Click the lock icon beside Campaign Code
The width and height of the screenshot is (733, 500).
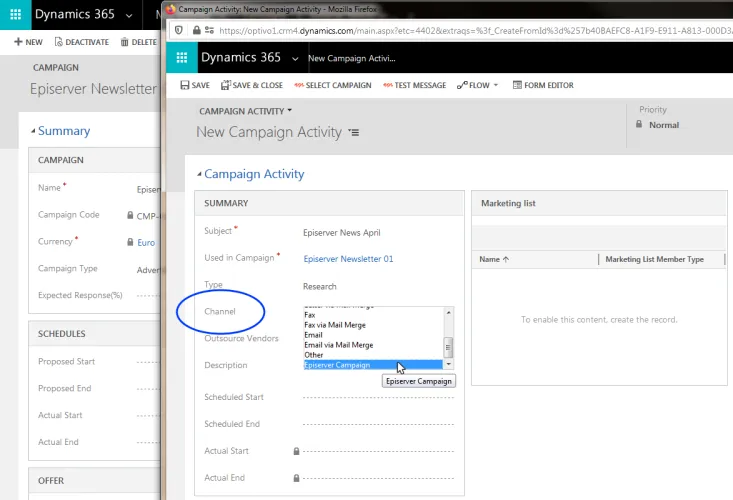point(130,215)
